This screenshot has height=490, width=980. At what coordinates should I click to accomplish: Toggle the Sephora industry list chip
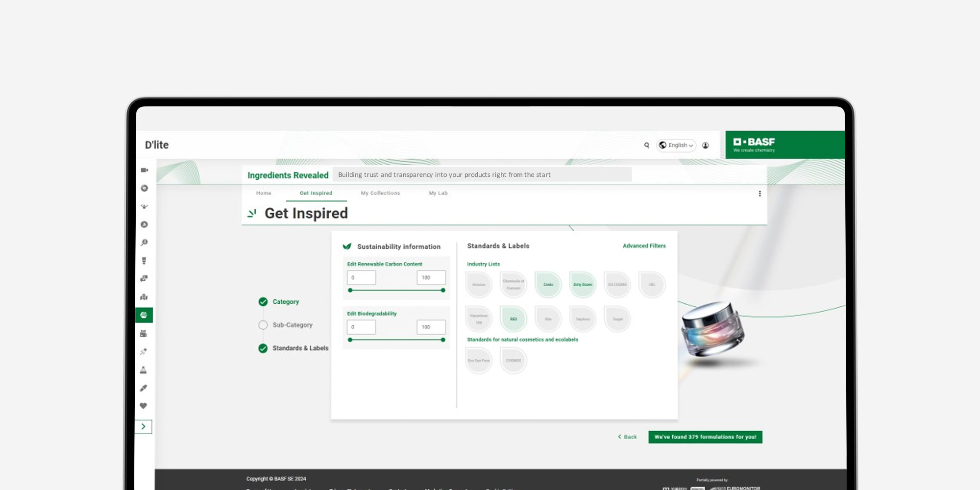pyautogui.click(x=583, y=319)
